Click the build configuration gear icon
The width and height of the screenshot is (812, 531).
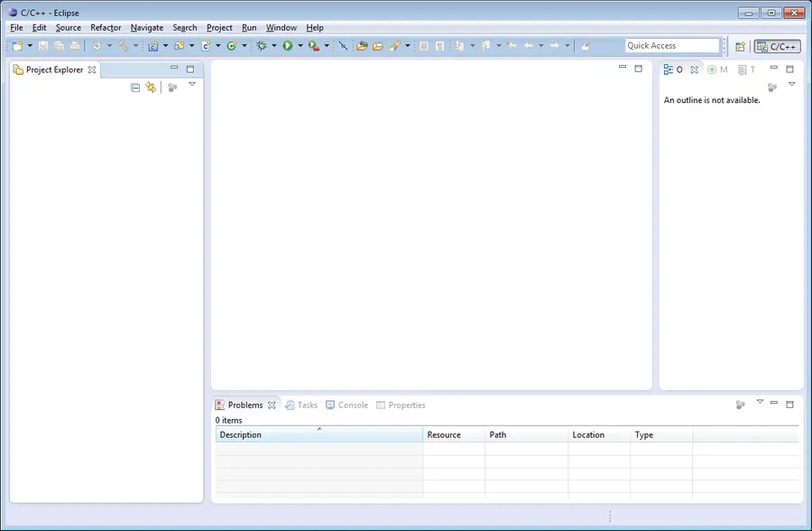pyautogui.click(x=97, y=46)
